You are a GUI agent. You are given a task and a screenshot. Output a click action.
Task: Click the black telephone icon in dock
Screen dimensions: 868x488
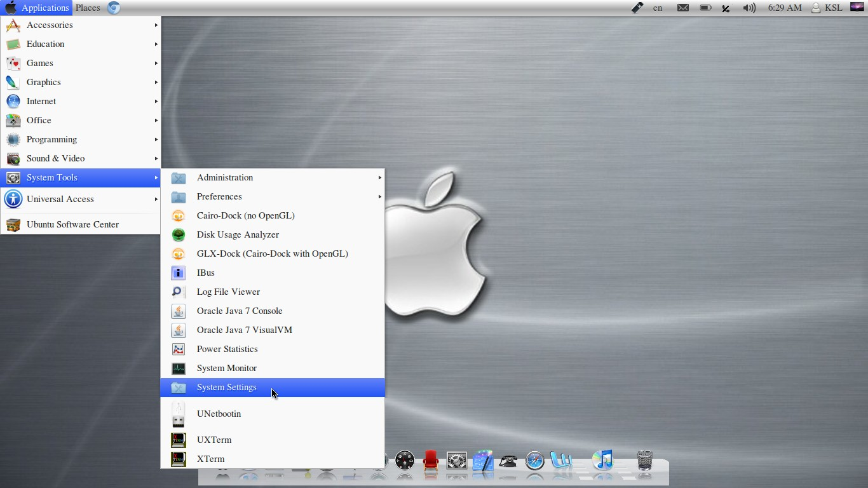point(508,461)
